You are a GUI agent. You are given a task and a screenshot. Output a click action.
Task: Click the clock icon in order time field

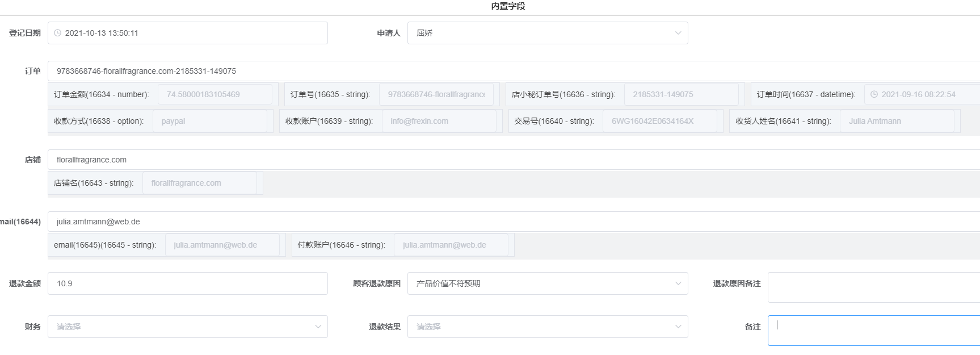pos(874,94)
